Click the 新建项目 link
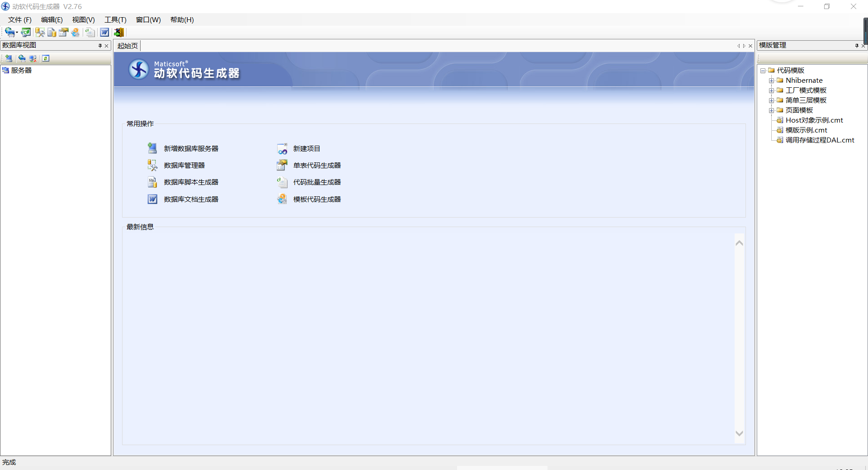Image resolution: width=868 pixels, height=470 pixels. 307,148
